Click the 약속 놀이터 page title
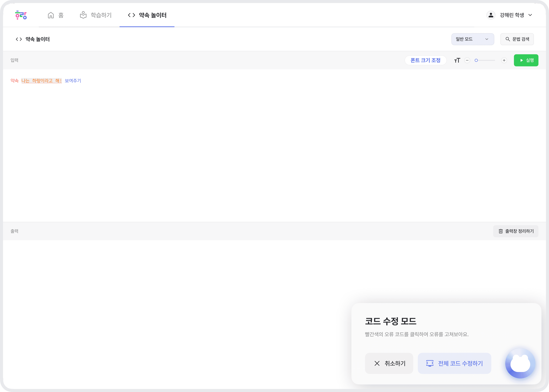The image size is (549, 392). (x=38, y=39)
